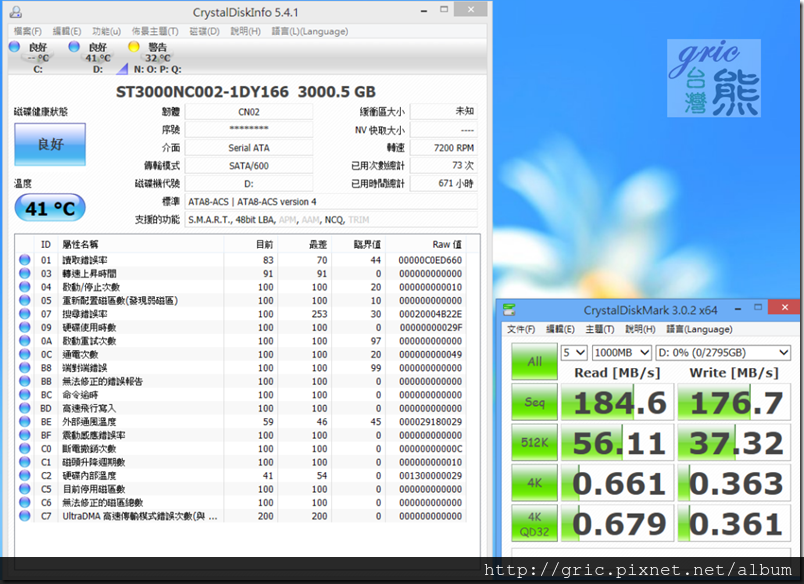
Task: Open the 1000MB test size dropdown
Action: (622, 353)
